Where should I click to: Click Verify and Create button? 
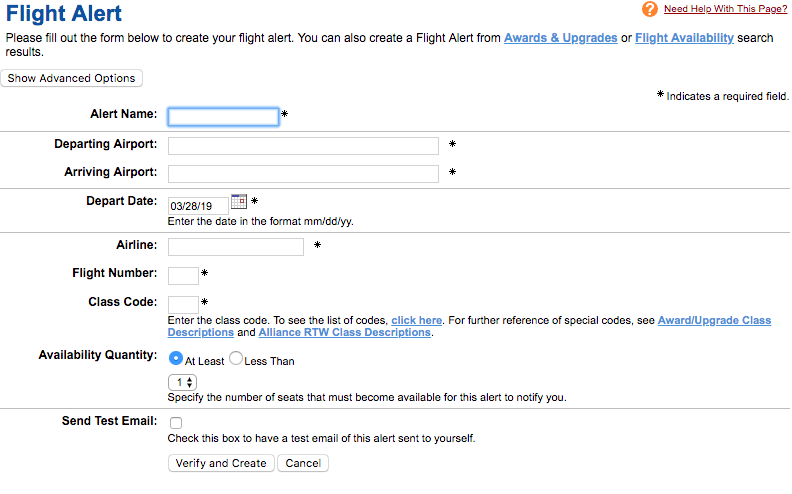(221, 463)
